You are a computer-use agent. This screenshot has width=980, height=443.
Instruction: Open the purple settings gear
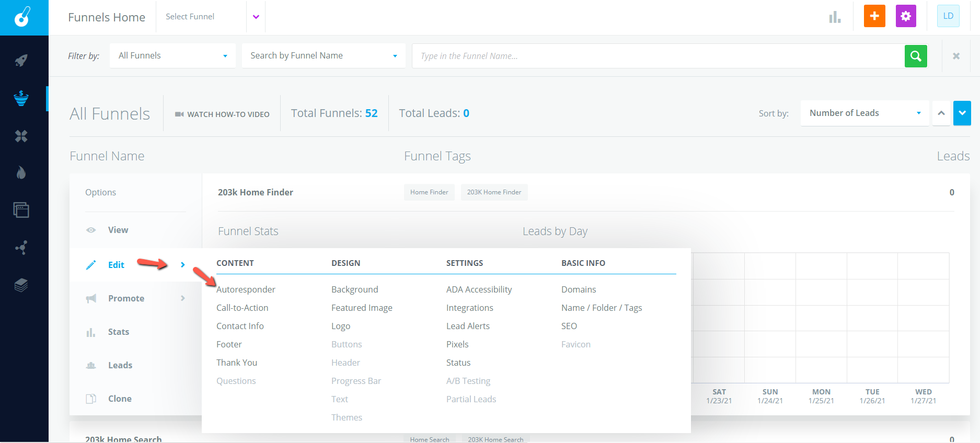point(906,16)
